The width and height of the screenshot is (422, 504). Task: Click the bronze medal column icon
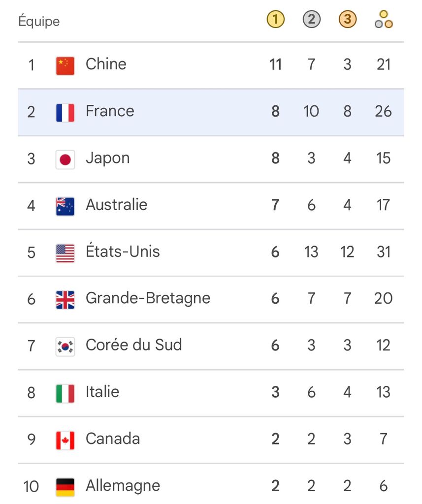click(x=348, y=19)
